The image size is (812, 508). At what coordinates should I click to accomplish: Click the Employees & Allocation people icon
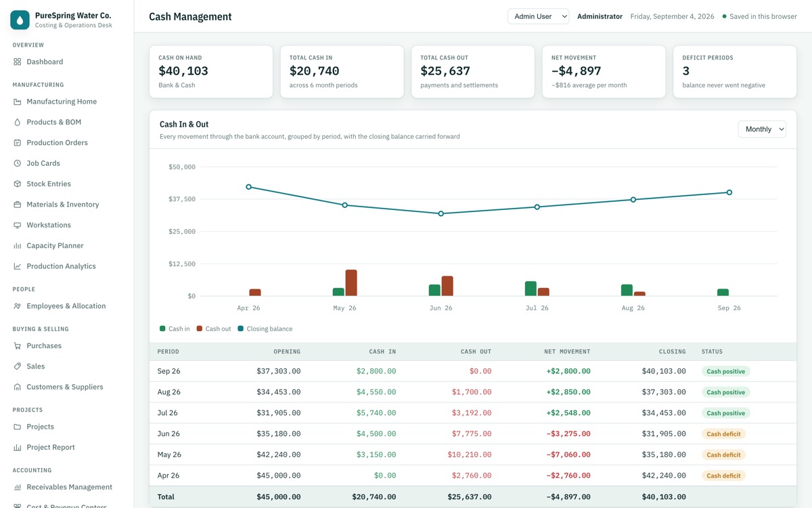18,306
